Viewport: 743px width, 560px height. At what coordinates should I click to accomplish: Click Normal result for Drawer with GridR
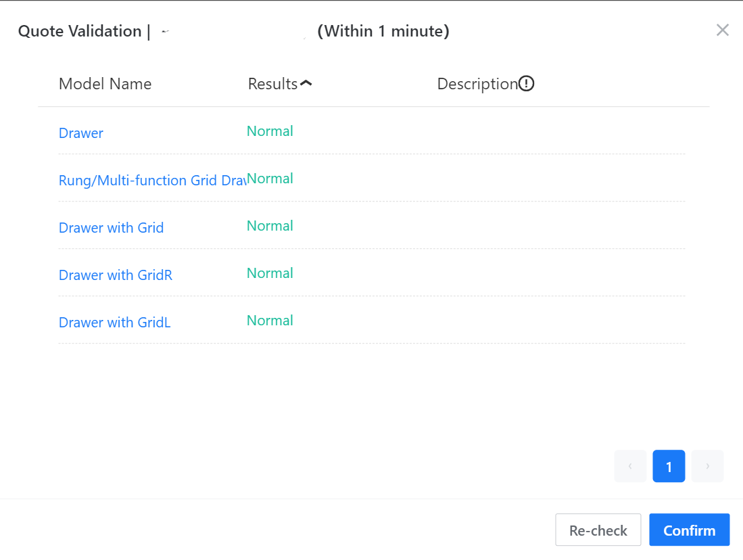pyautogui.click(x=270, y=273)
